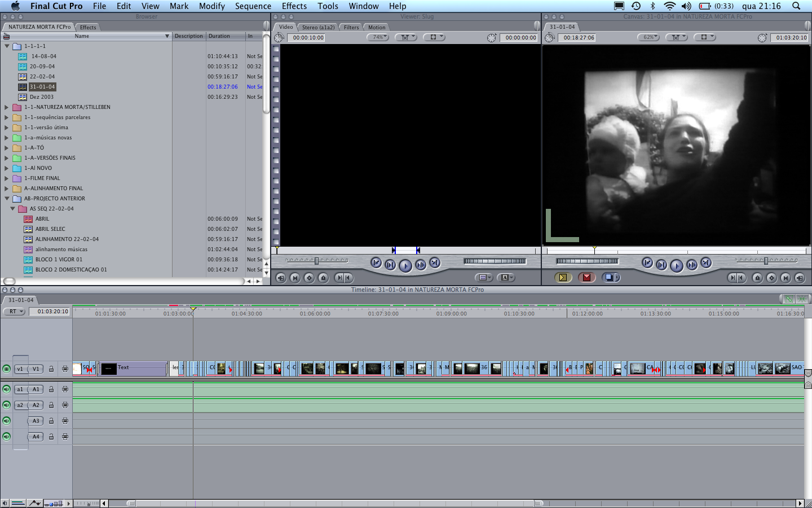
Task: Click Mark In/Out button in Viewer
Action: tap(343, 278)
